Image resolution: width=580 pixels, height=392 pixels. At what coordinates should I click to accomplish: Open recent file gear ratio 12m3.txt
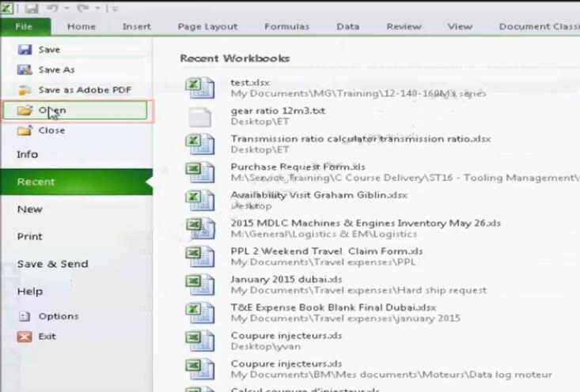click(x=278, y=111)
